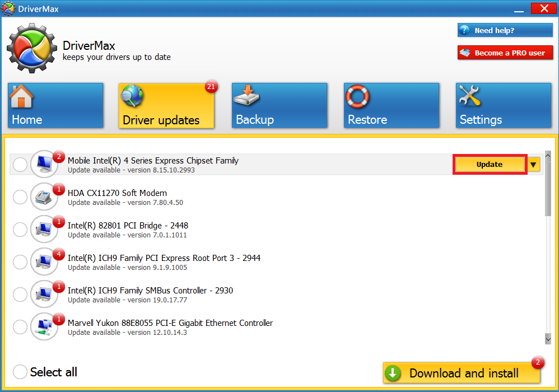Click the green arrow icon on Download and install

click(x=393, y=373)
